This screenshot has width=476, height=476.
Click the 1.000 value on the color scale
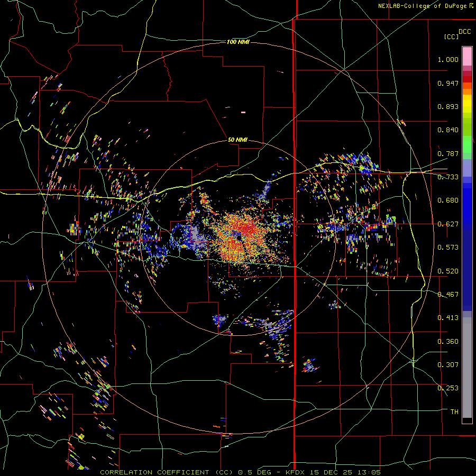point(448,59)
